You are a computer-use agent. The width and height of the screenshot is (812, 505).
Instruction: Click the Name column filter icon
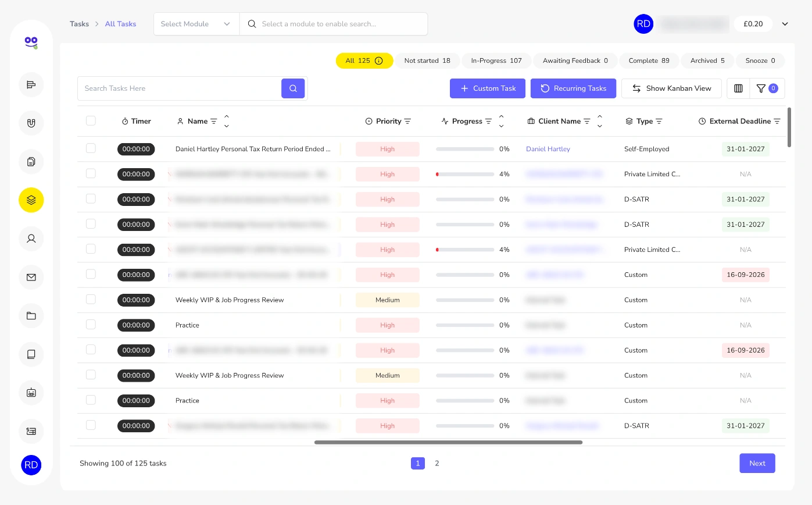tap(214, 122)
